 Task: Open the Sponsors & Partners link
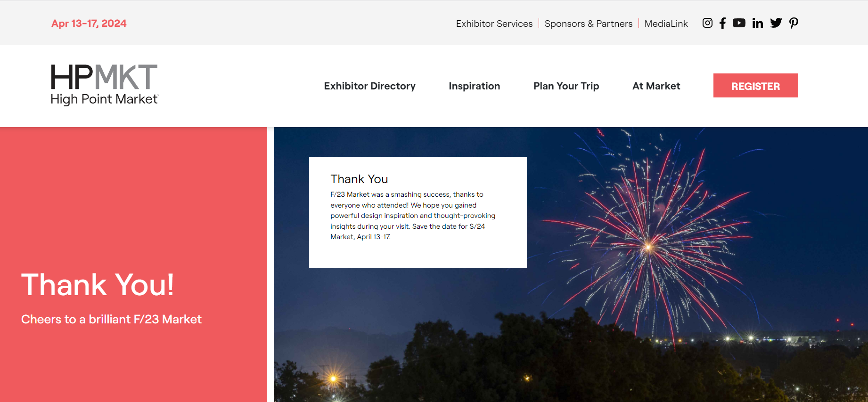click(x=588, y=24)
